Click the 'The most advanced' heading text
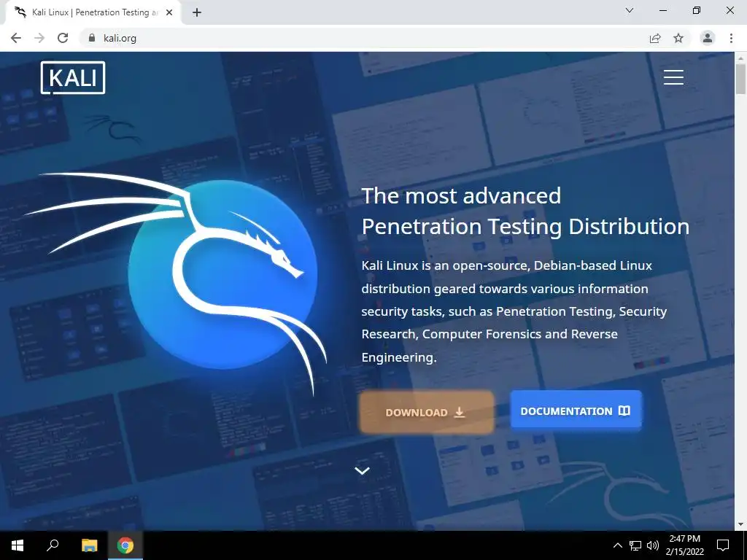 (x=461, y=195)
